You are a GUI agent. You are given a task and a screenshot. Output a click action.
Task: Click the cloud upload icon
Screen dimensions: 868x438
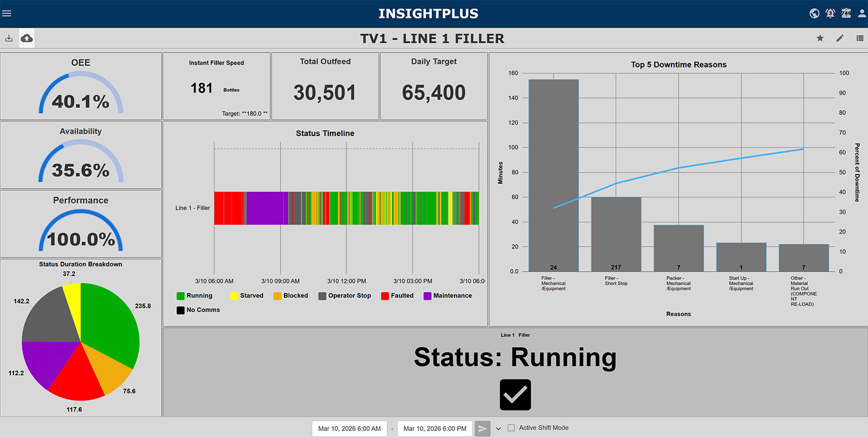click(27, 38)
